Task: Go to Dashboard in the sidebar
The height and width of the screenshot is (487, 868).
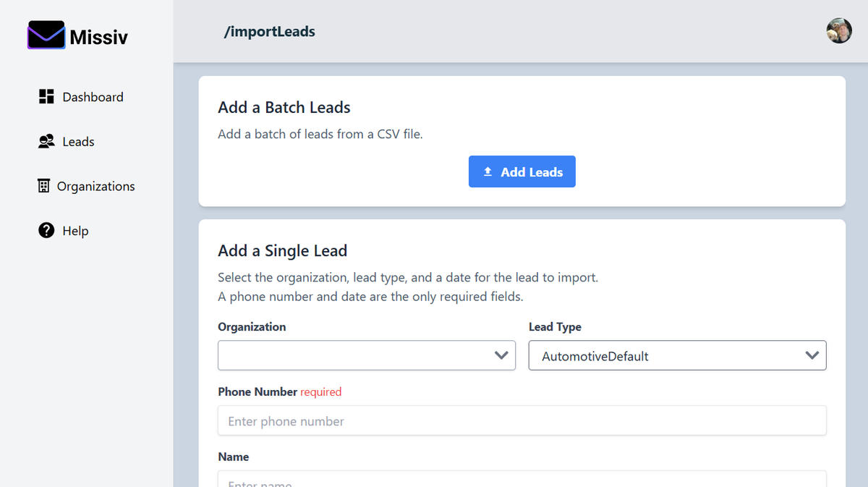Action: click(x=93, y=97)
